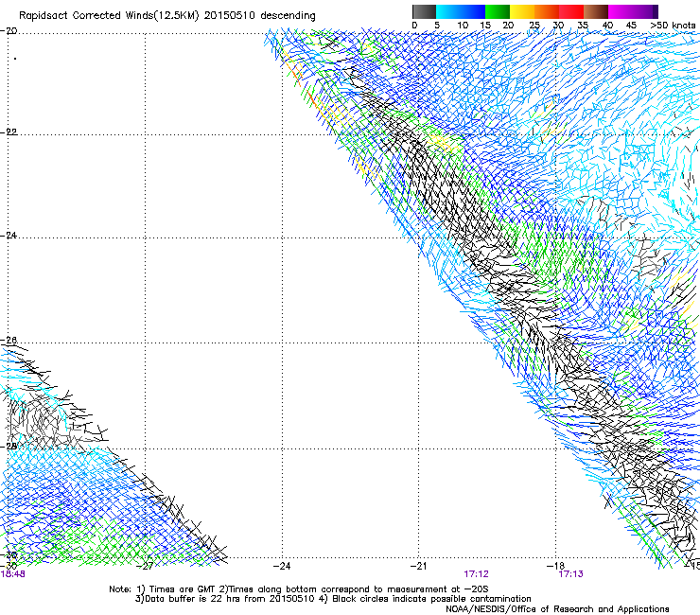700x615 pixels.
Task: Click the '-18' longitude axis label
Action: pyautogui.click(x=555, y=566)
